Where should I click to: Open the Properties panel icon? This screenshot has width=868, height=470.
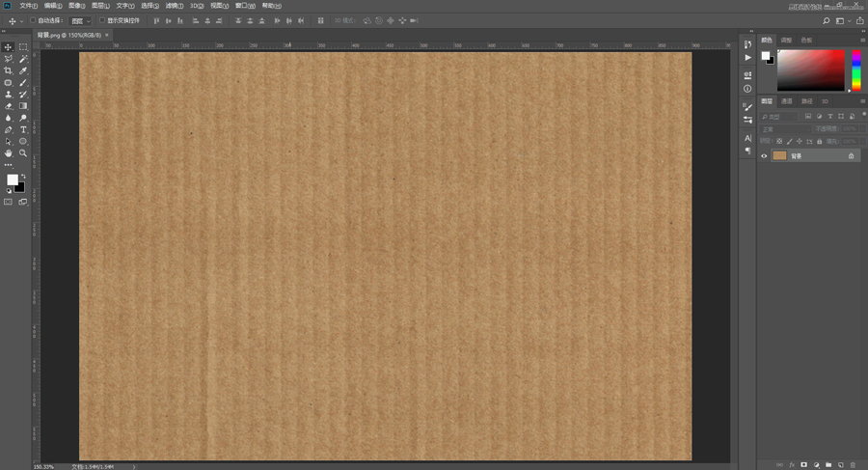click(747, 75)
